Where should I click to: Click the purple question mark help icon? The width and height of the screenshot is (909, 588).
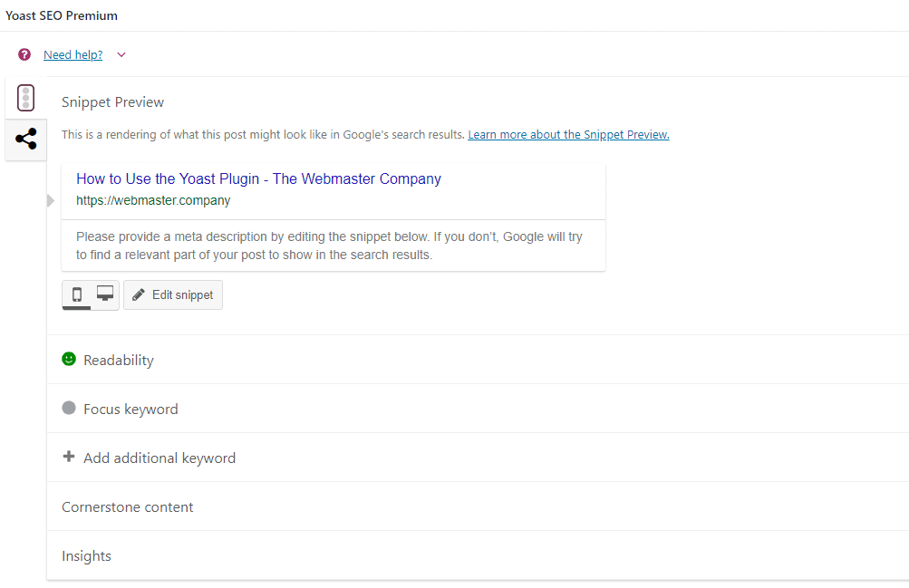pyautogui.click(x=24, y=54)
